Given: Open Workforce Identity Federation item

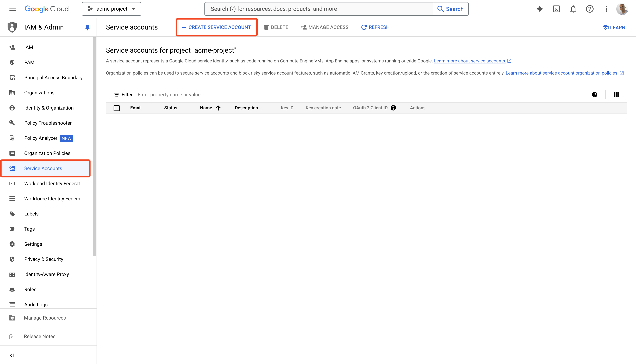Looking at the screenshot, I should coord(46,199).
